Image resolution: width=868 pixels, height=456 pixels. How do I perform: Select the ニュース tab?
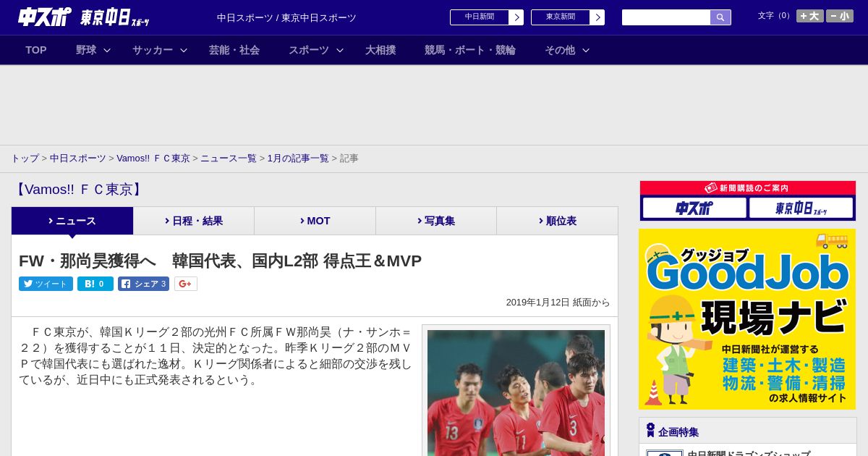coord(72,221)
